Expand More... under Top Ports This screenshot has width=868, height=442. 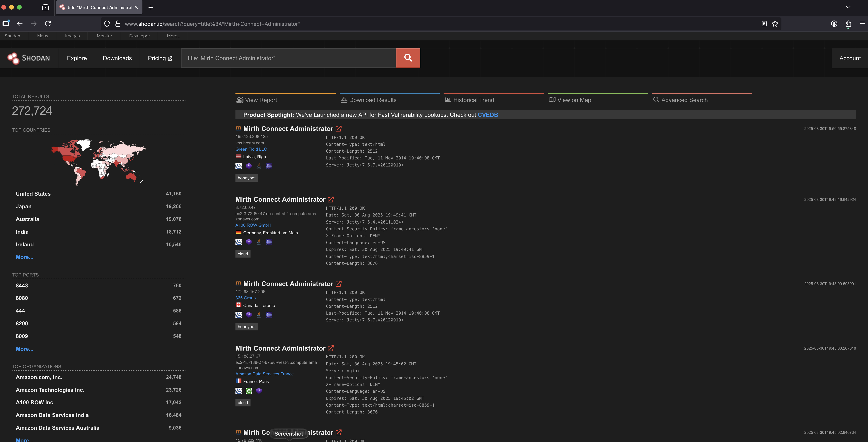24,349
